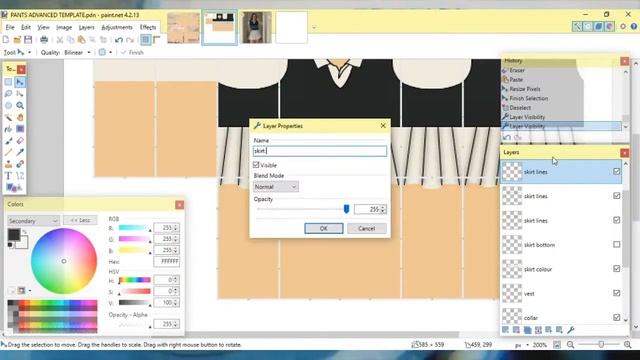Viewport: 640px width, 360px height.
Task: Open the Edit menu
Action: (x=26, y=27)
